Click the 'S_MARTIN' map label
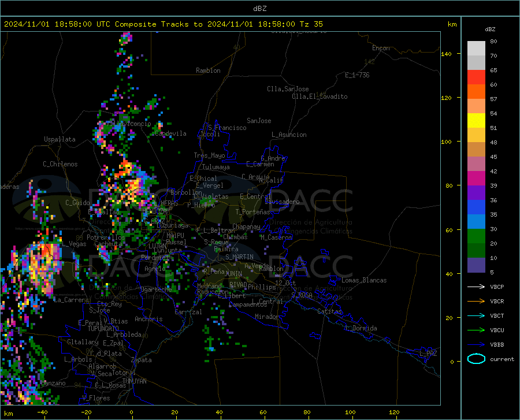520x420 pixels. [239, 257]
